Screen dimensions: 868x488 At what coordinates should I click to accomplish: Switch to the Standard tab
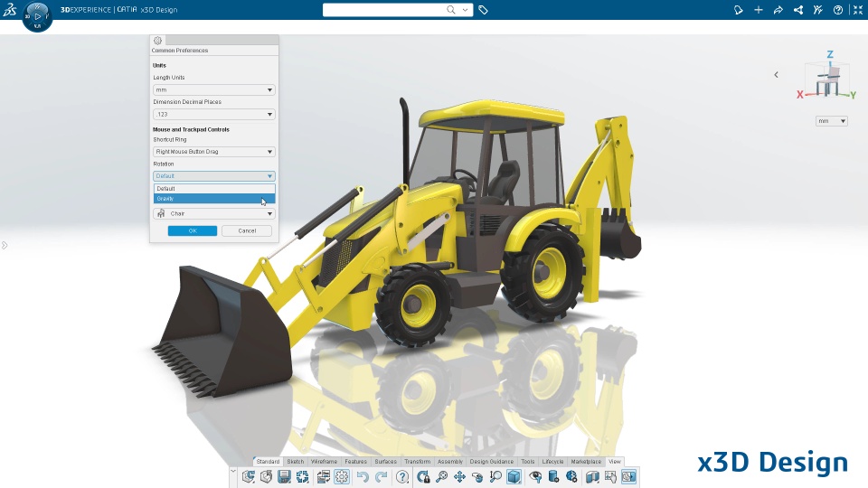point(268,462)
